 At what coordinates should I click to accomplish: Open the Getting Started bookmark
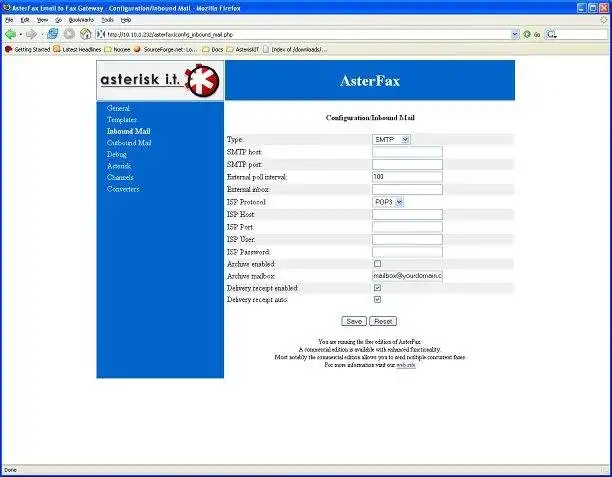pos(27,50)
